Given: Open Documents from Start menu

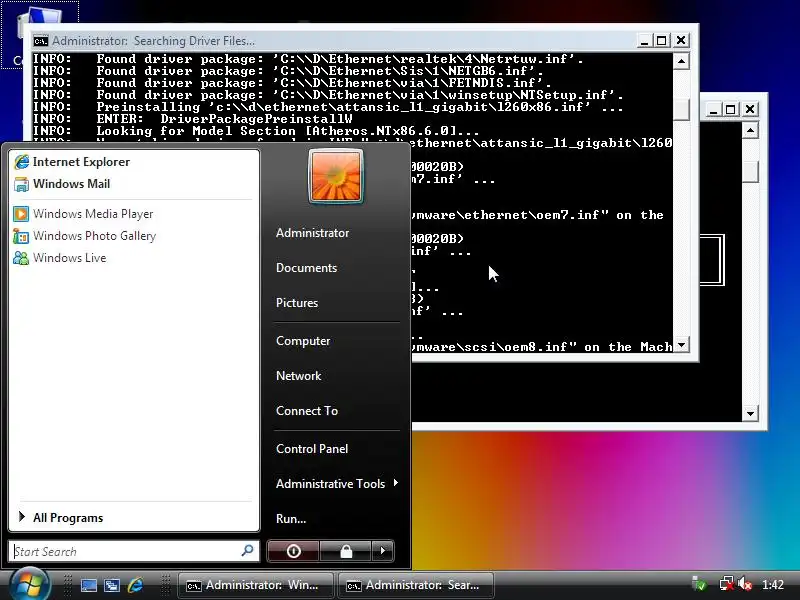Looking at the screenshot, I should pyautogui.click(x=306, y=268).
